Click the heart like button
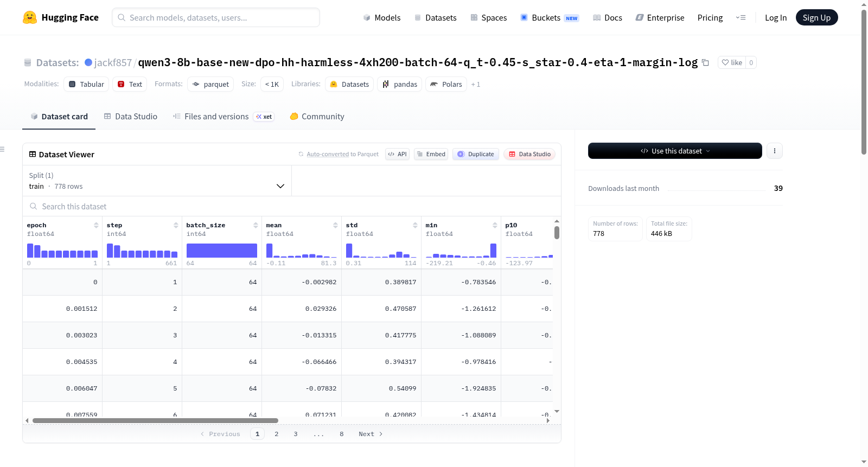The image size is (868, 467). click(x=731, y=62)
